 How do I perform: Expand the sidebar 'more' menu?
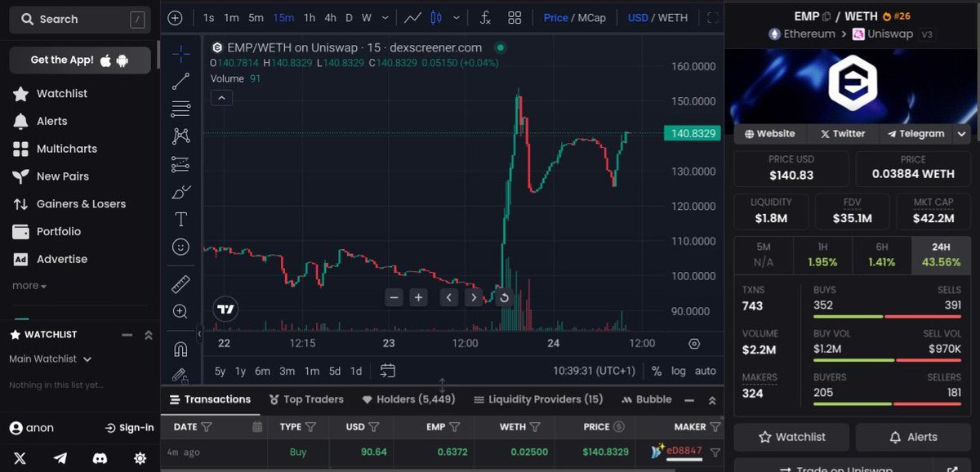pyautogui.click(x=29, y=286)
